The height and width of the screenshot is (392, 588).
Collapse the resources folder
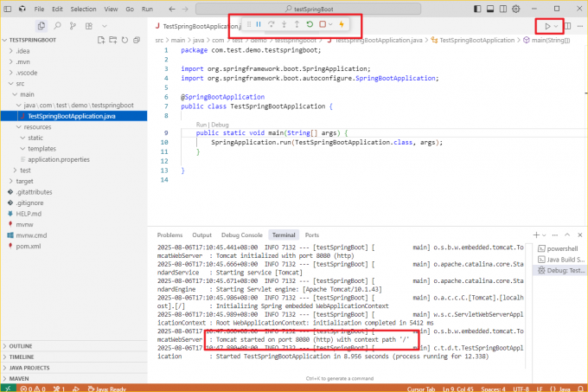click(x=36, y=126)
